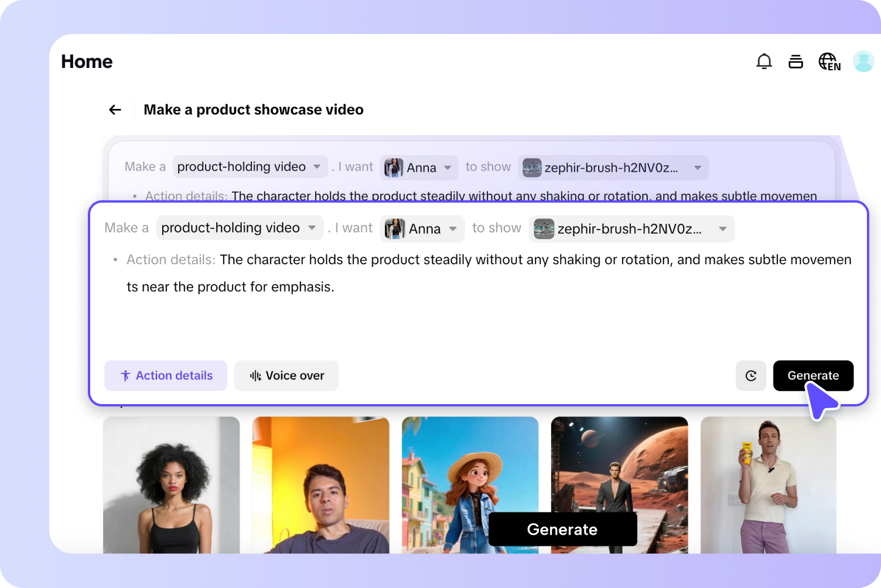Select the curly-haired woman thumbnail

tap(172, 485)
